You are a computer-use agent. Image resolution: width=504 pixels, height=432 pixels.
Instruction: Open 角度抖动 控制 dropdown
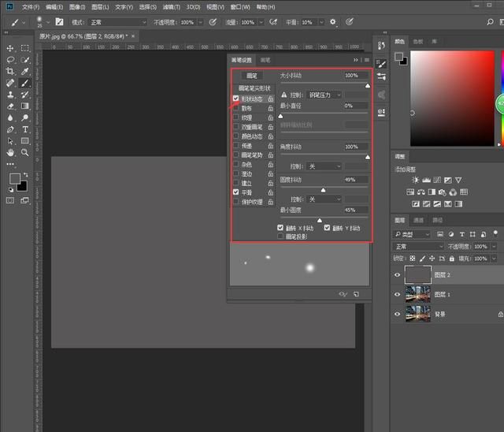(x=324, y=166)
